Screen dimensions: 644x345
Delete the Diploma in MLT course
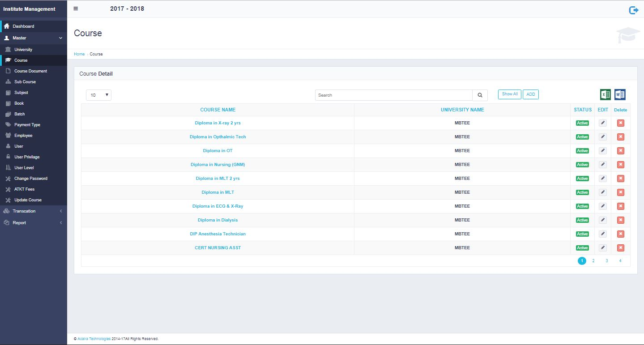(620, 192)
